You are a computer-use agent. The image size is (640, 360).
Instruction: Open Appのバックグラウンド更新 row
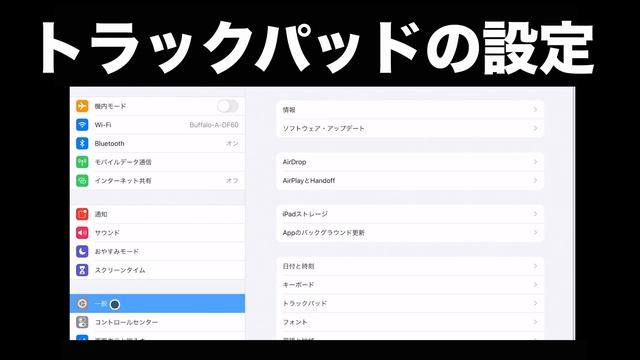[410, 233]
